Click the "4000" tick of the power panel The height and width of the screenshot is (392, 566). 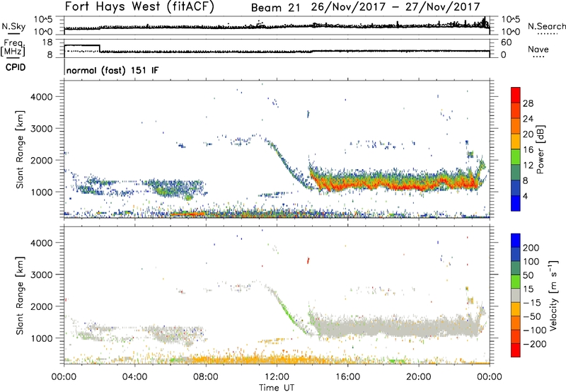(x=42, y=97)
